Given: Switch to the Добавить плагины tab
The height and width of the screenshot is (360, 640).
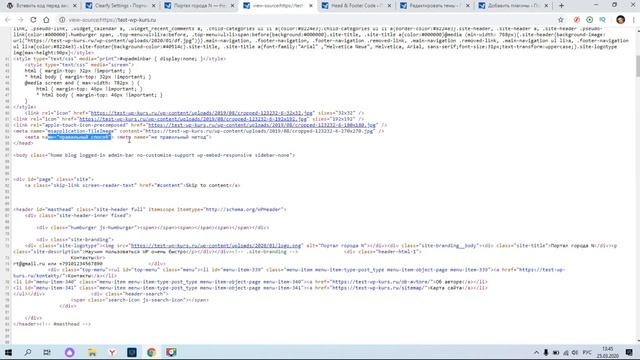Looking at the screenshot, I should click(514, 6).
